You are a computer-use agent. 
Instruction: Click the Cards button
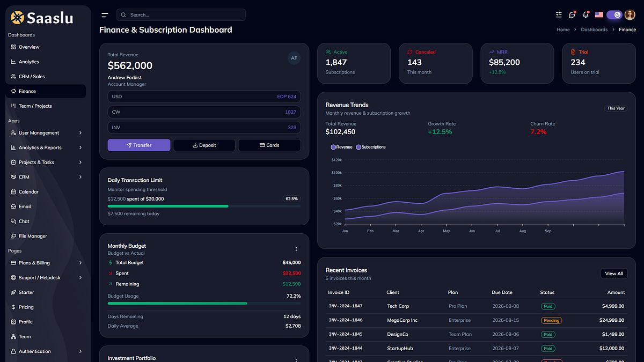pos(269,145)
